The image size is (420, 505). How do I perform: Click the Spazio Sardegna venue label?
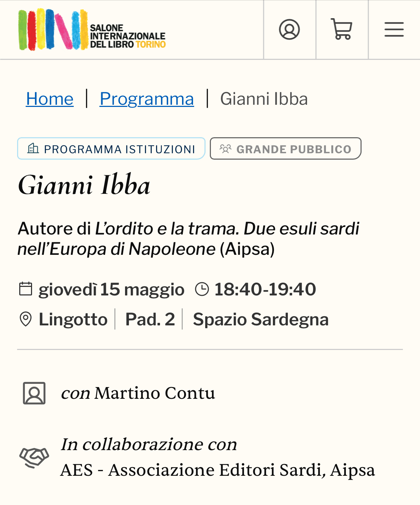(x=261, y=319)
